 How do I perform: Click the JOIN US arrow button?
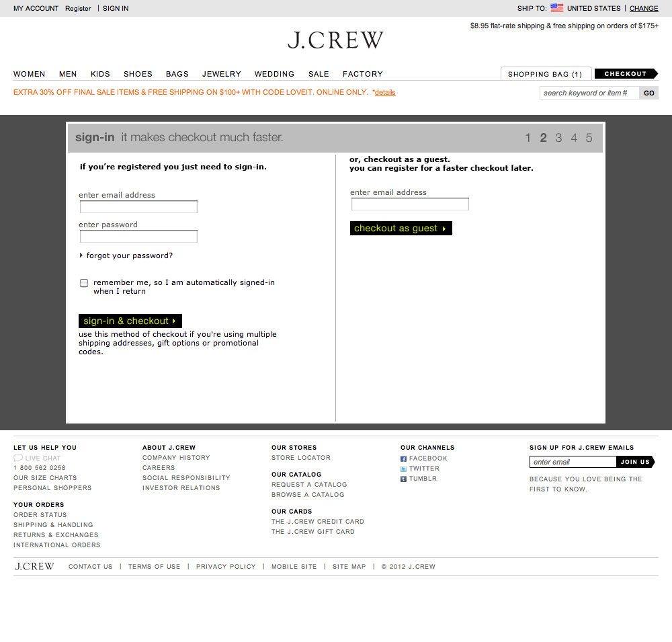(x=634, y=462)
